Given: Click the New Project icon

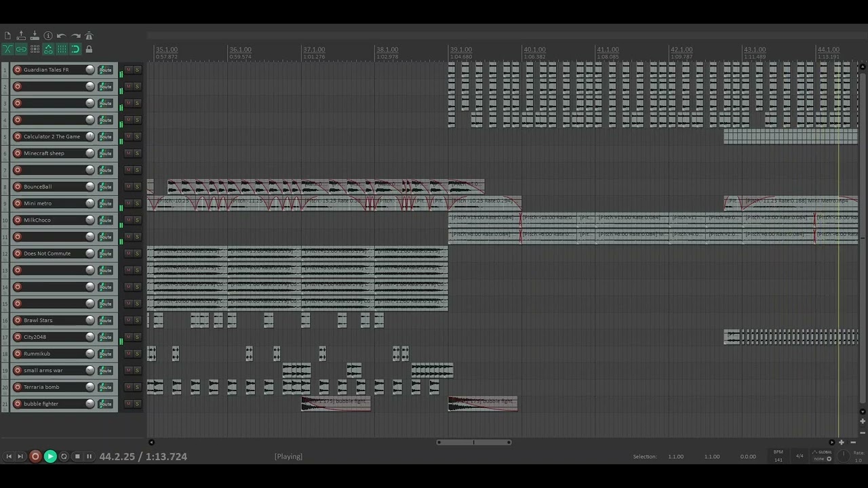Looking at the screenshot, I should tap(7, 36).
